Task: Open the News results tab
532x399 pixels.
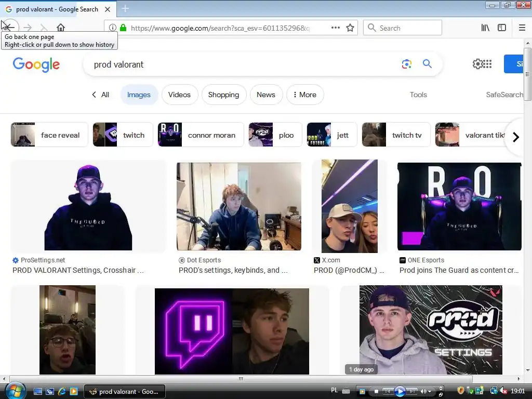Action: (x=266, y=95)
